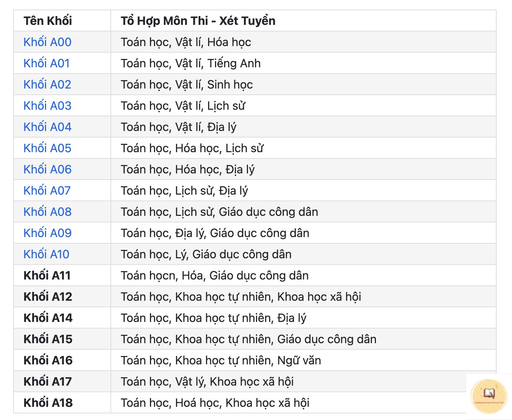
Task: Select the Khối A11 row label
Action: coord(47,275)
